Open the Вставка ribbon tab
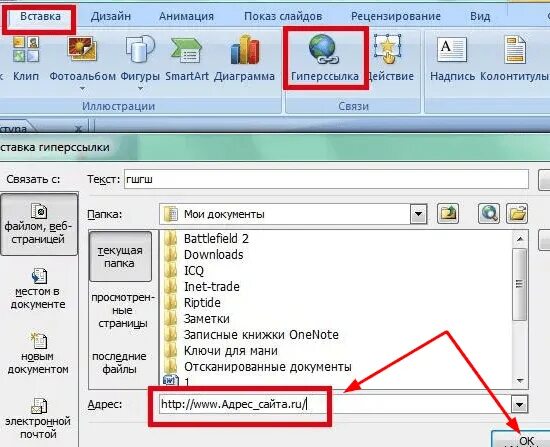Viewport: 550px width, 447px height. pyautogui.click(x=40, y=16)
